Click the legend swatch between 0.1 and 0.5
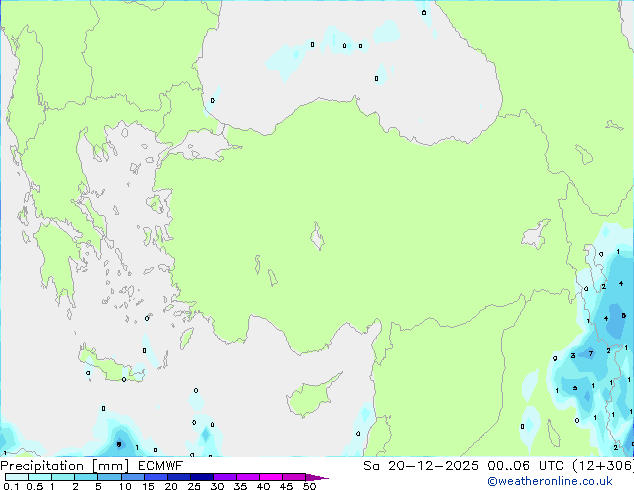This screenshot has width=634, height=490. (x=17, y=477)
